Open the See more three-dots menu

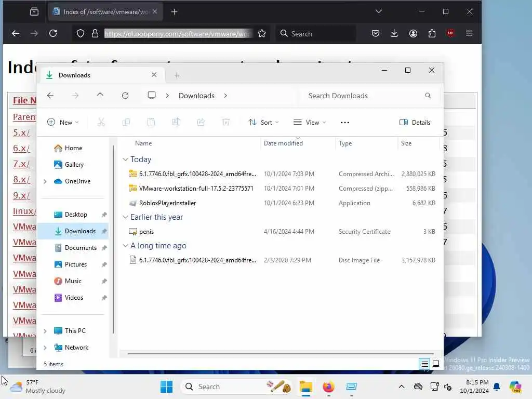345,123
